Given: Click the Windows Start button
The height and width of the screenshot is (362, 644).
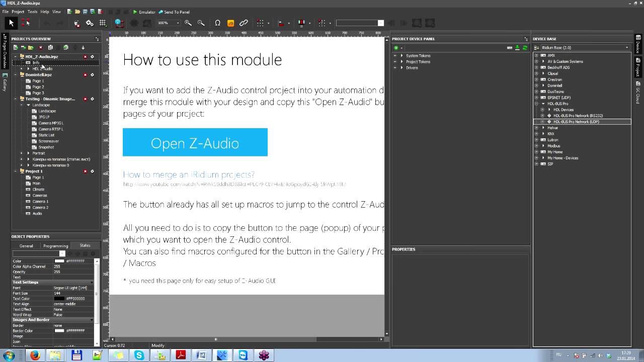Looking at the screenshot, I should 9,355.
